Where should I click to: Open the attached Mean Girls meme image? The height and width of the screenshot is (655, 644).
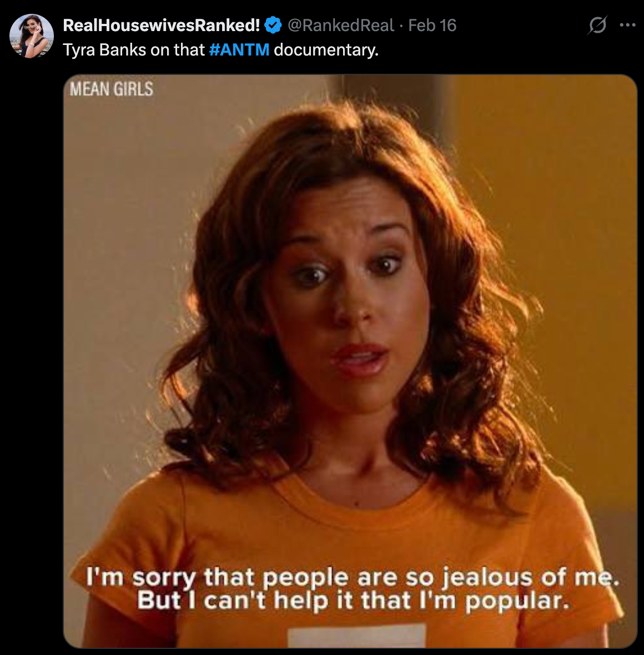click(350, 361)
